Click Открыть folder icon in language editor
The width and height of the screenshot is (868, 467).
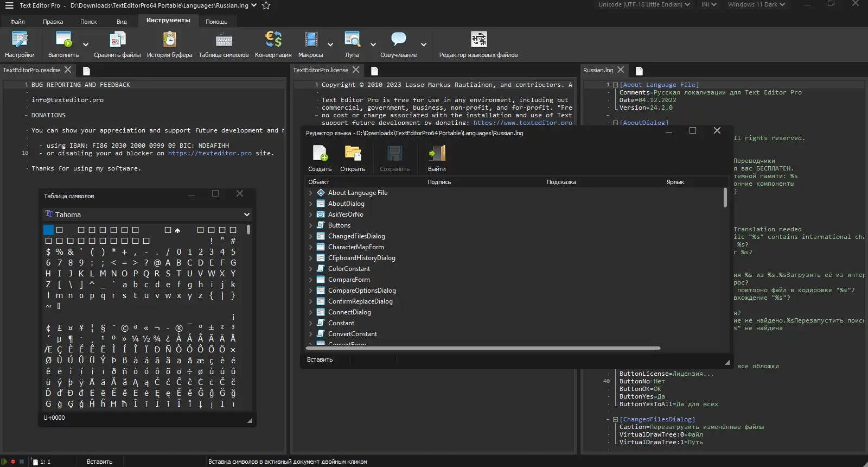[353, 159]
